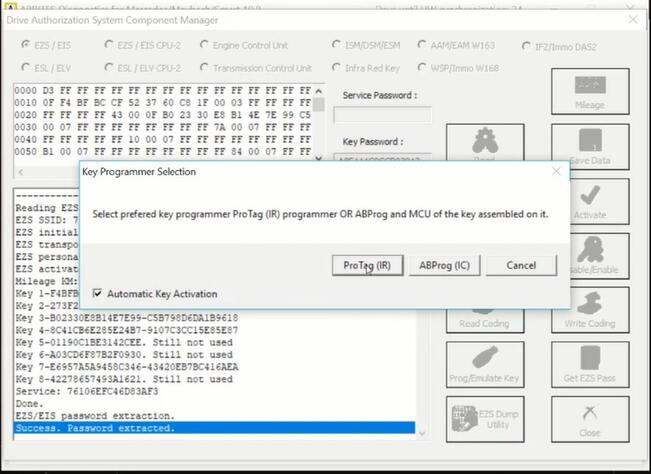Click the hex dump vertical scrollbar thumb
Screen dimensions: 651x474
pyautogui.click(x=318, y=105)
